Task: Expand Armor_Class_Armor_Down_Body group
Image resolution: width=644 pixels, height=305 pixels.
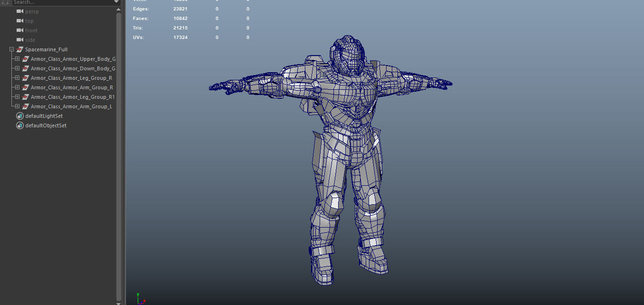Action: coord(17,68)
